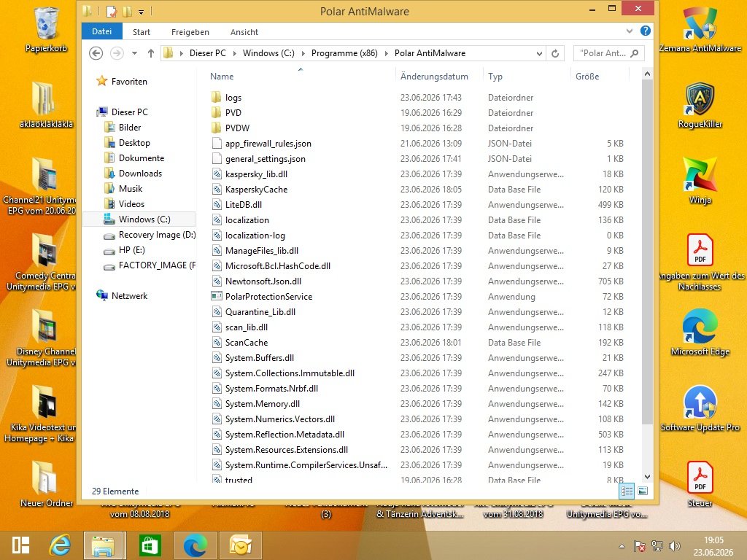Refresh the Polar AntiMalware folder view
This screenshot has height=560, width=747.
[555, 53]
